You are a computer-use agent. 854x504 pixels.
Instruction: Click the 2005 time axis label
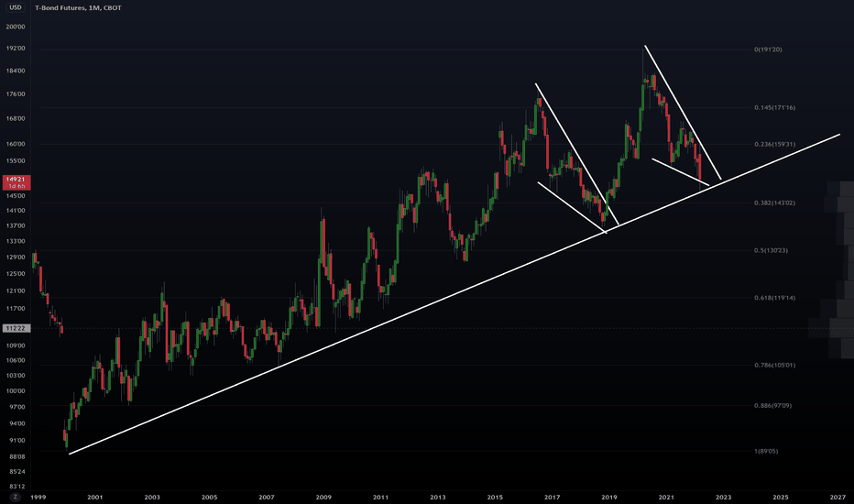click(209, 498)
